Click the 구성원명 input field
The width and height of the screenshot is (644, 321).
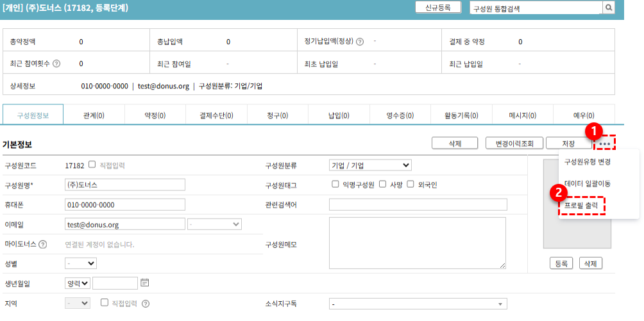pyautogui.click(x=125, y=185)
